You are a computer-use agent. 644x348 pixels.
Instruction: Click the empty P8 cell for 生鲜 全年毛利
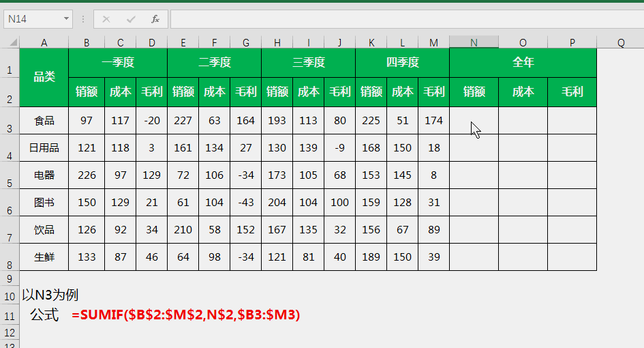click(572, 257)
